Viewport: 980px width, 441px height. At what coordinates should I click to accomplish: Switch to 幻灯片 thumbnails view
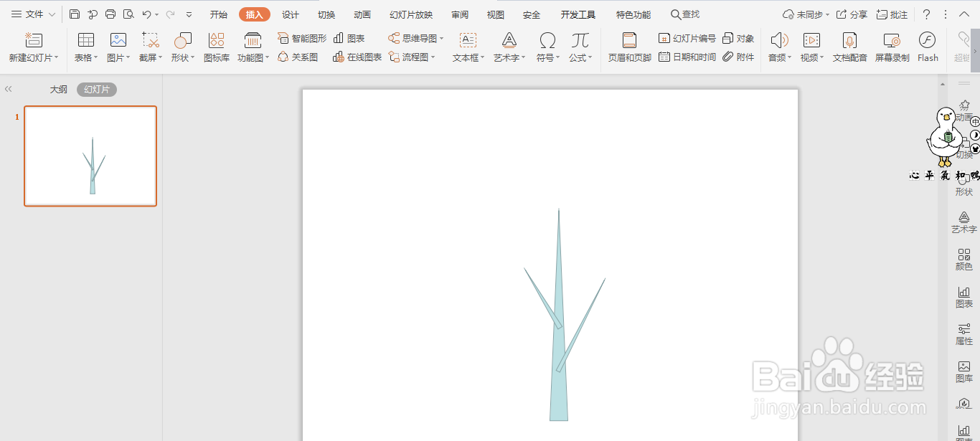tap(97, 90)
